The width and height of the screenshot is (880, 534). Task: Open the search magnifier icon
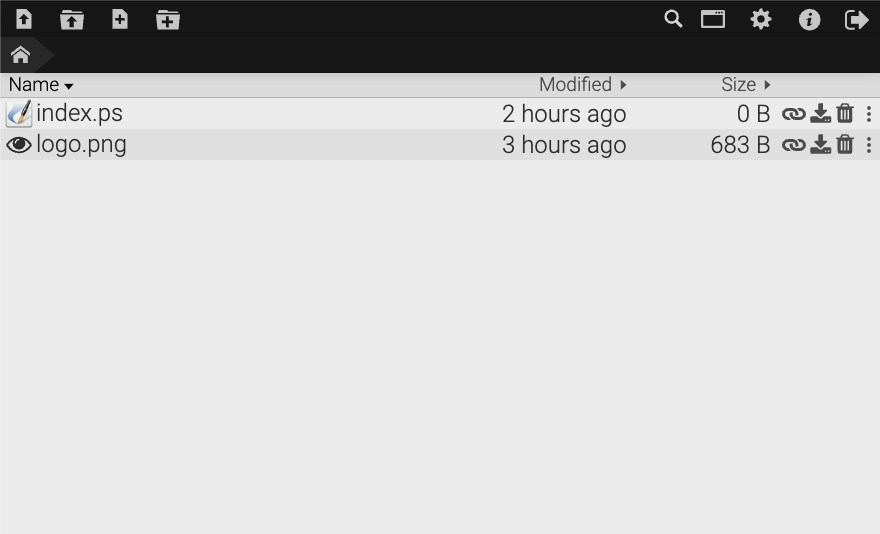(673, 19)
